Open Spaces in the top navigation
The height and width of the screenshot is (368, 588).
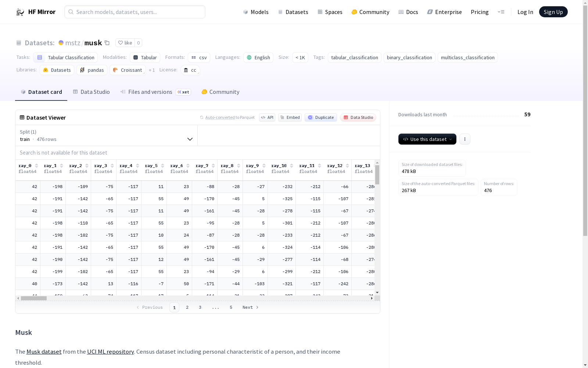tap(330, 12)
